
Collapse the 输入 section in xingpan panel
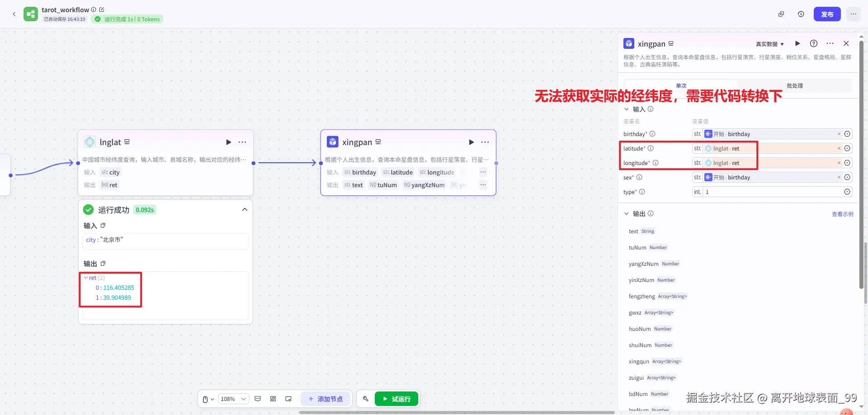click(x=627, y=109)
